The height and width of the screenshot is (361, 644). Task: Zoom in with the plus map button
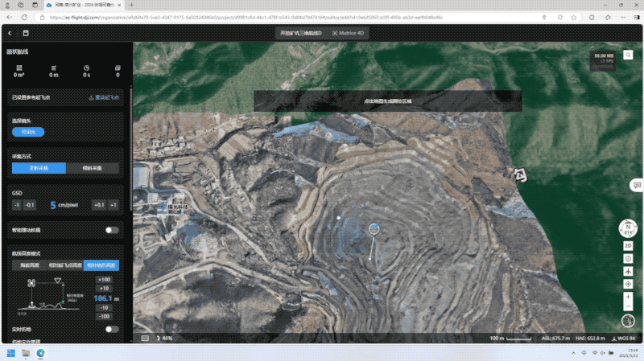[628, 297]
